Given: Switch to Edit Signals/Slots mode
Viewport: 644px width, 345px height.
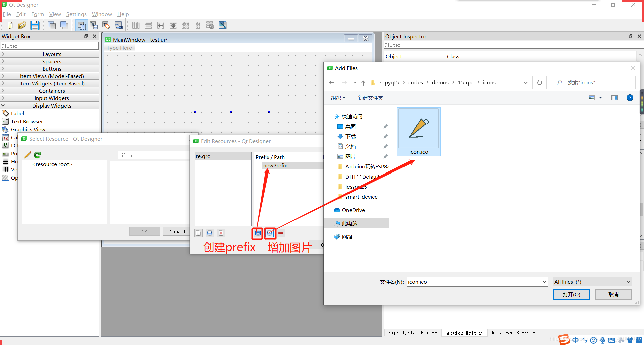Looking at the screenshot, I should [x=94, y=25].
